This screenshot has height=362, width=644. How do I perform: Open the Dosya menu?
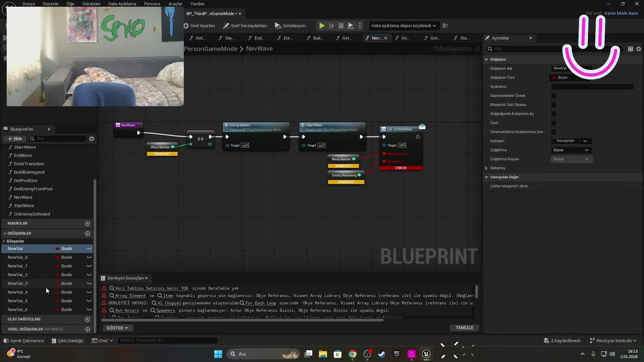[x=29, y=4]
